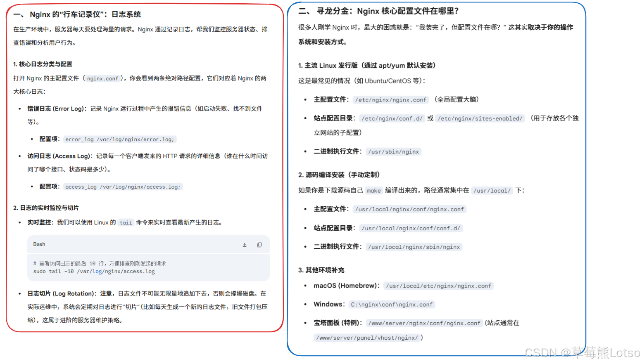The height and width of the screenshot is (364, 642).
Task: Click the code 'access_log /var/log/nginx/access.log;'
Action: coord(123,187)
